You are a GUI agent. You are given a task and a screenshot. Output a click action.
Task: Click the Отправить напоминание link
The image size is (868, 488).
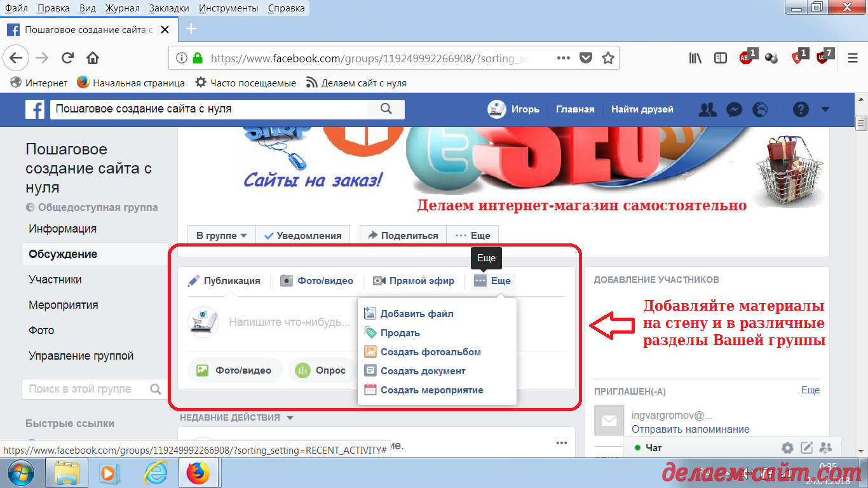click(690, 429)
